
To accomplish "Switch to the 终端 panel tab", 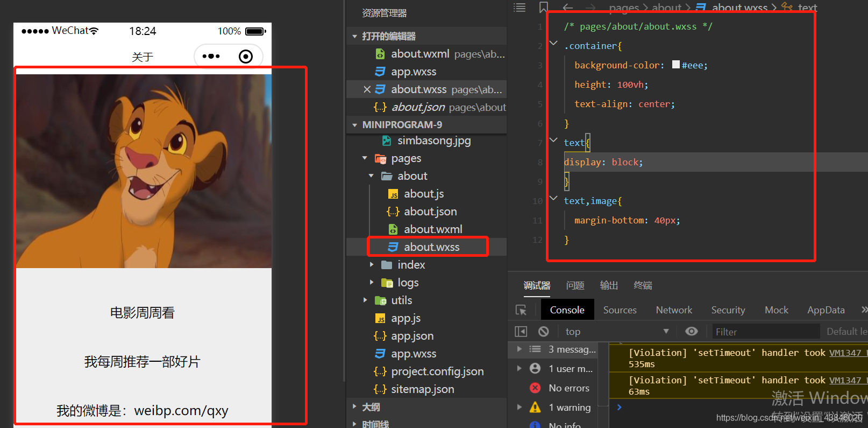I will 643,285.
